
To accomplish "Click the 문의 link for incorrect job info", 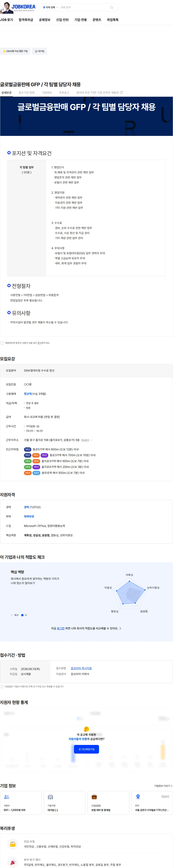I will point(39,343).
